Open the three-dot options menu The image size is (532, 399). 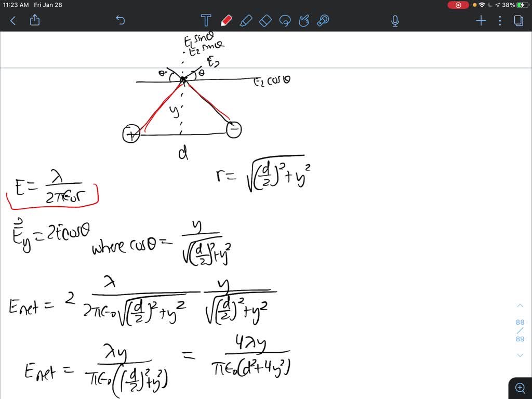point(500,21)
